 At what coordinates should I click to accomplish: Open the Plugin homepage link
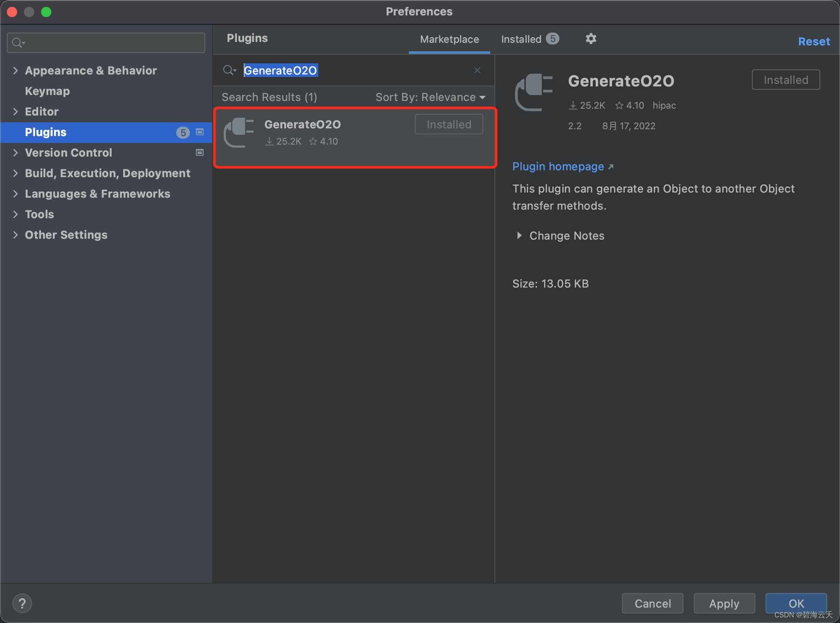[x=558, y=166]
